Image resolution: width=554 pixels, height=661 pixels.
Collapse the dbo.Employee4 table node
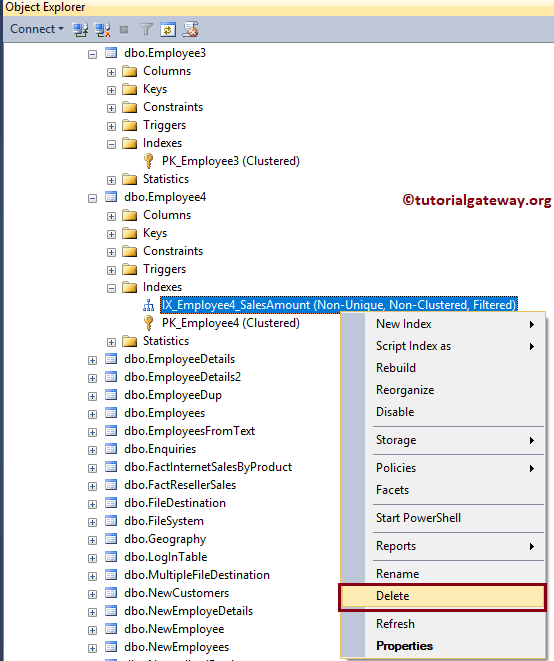click(92, 199)
